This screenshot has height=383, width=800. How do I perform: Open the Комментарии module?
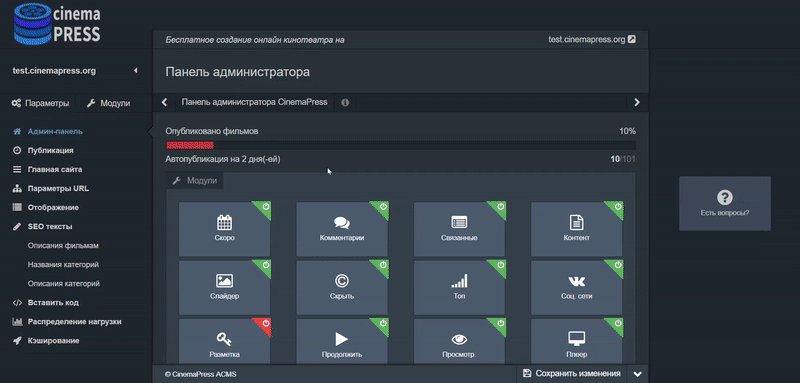342,229
